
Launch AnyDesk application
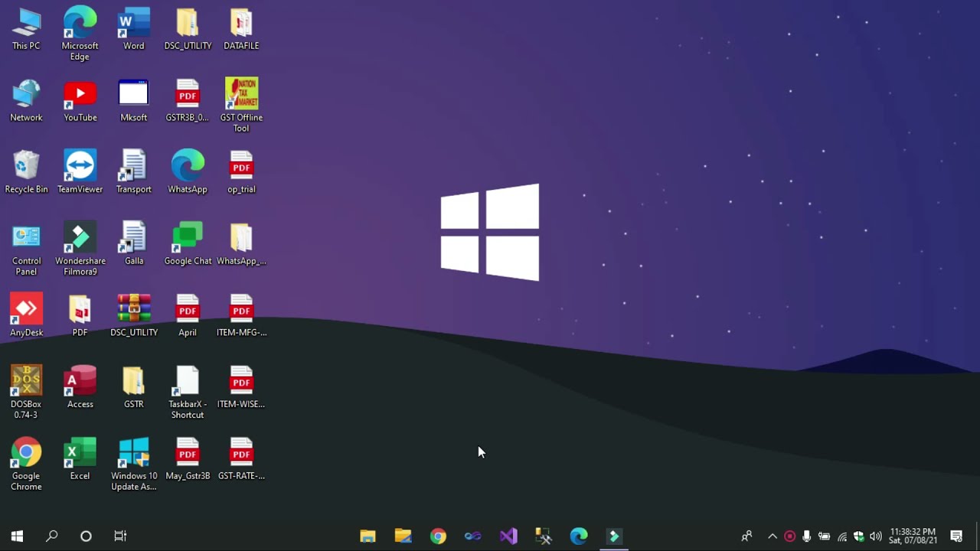[x=26, y=315]
